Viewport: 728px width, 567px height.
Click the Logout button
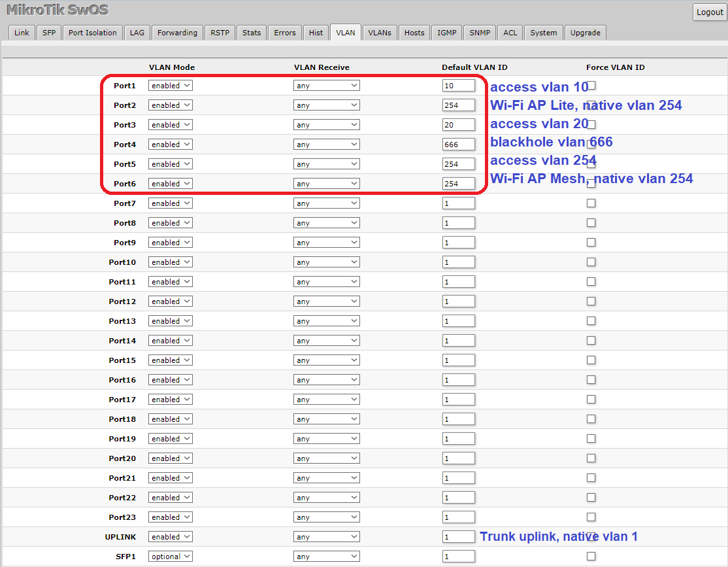(x=710, y=12)
